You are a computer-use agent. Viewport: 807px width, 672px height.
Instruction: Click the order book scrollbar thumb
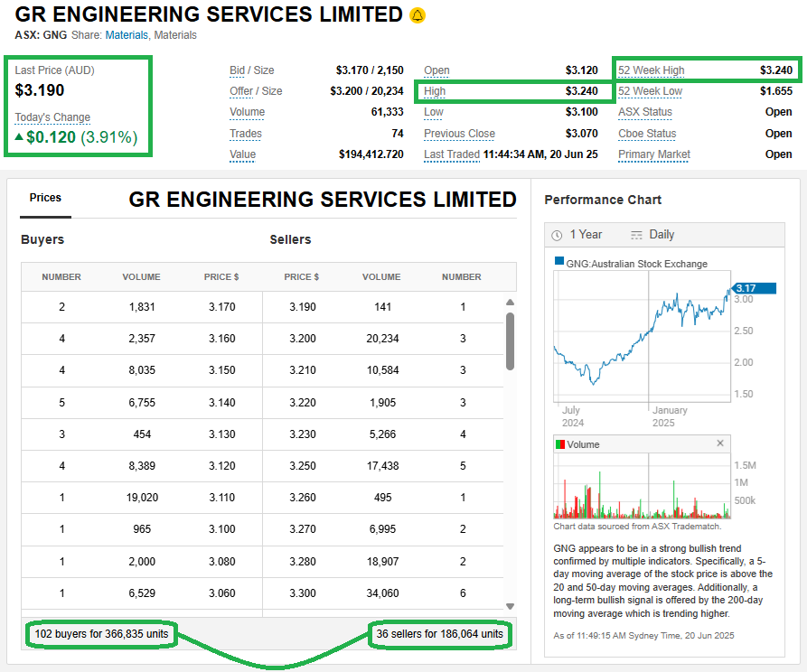coord(510,341)
